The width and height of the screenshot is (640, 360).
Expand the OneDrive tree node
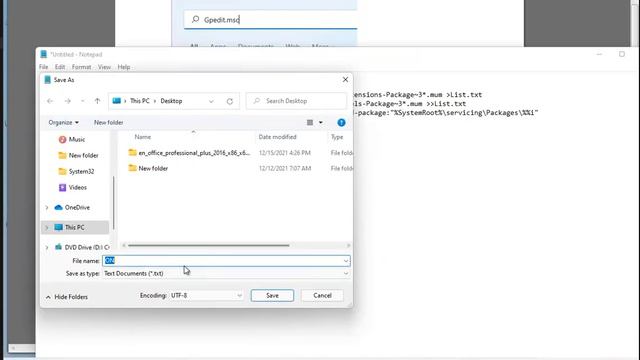pyautogui.click(x=47, y=207)
